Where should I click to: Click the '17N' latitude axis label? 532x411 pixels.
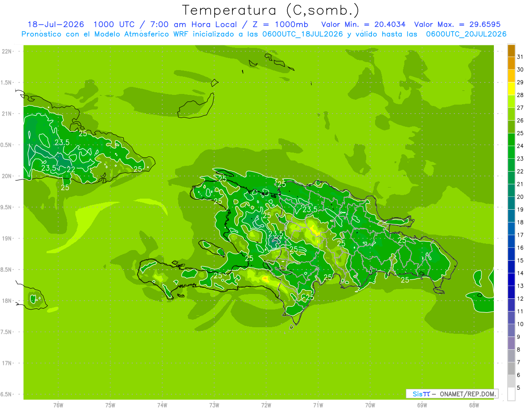click(x=7, y=363)
